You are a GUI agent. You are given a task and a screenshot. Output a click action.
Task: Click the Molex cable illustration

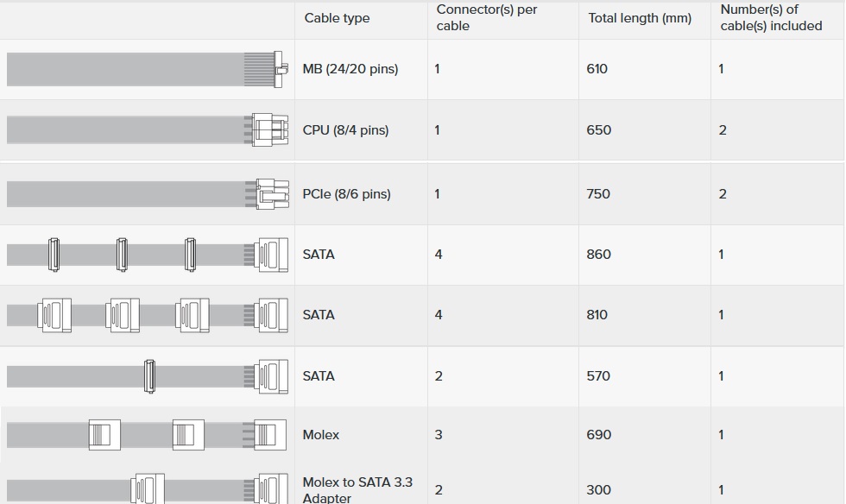[x=147, y=435]
